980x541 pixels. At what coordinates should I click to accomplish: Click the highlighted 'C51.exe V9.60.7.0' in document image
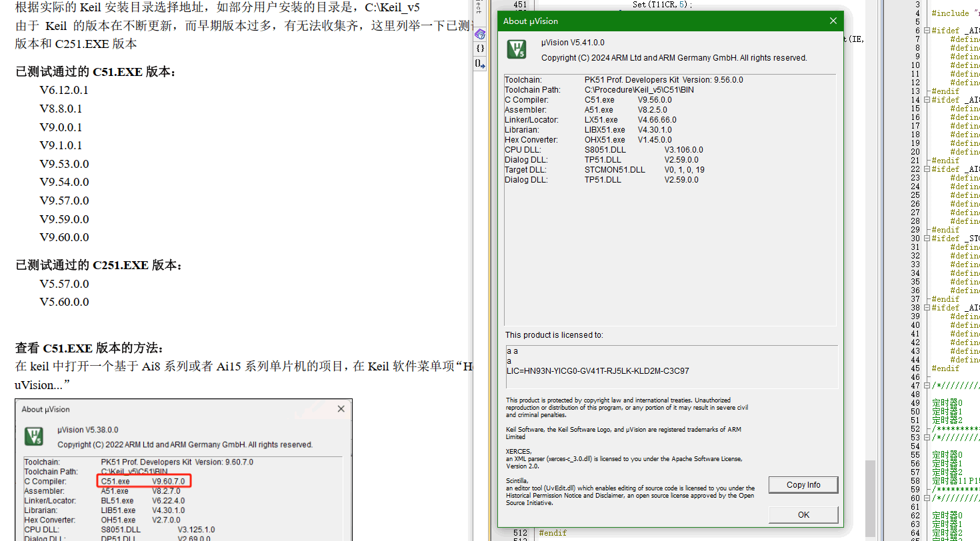click(x=144, y=481)
